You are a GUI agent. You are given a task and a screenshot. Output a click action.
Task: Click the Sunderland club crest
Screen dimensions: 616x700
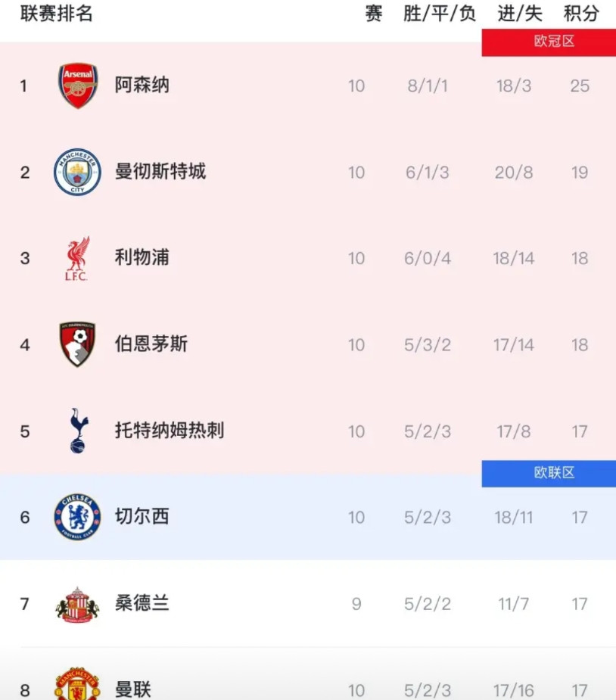coord(78,604)
